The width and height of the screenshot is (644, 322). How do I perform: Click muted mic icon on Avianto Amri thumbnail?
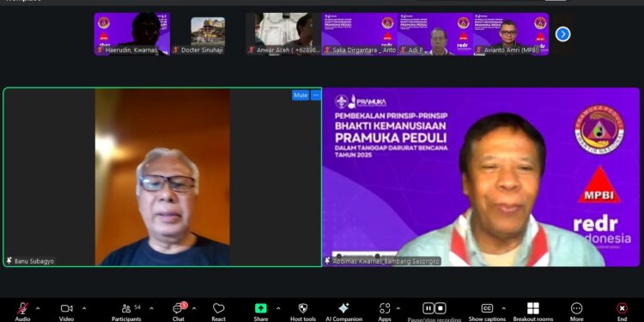click(x=479, y=50)
